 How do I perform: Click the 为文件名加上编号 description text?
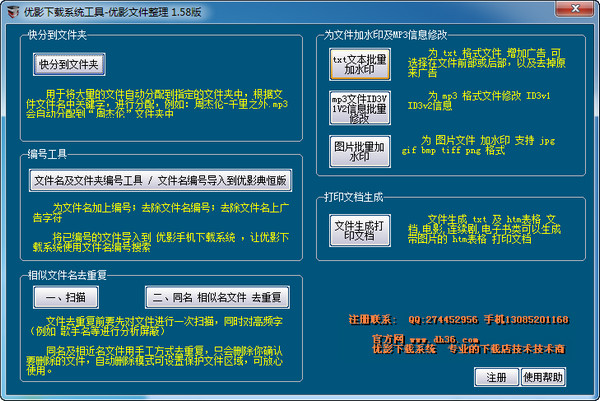click(161, 213)
